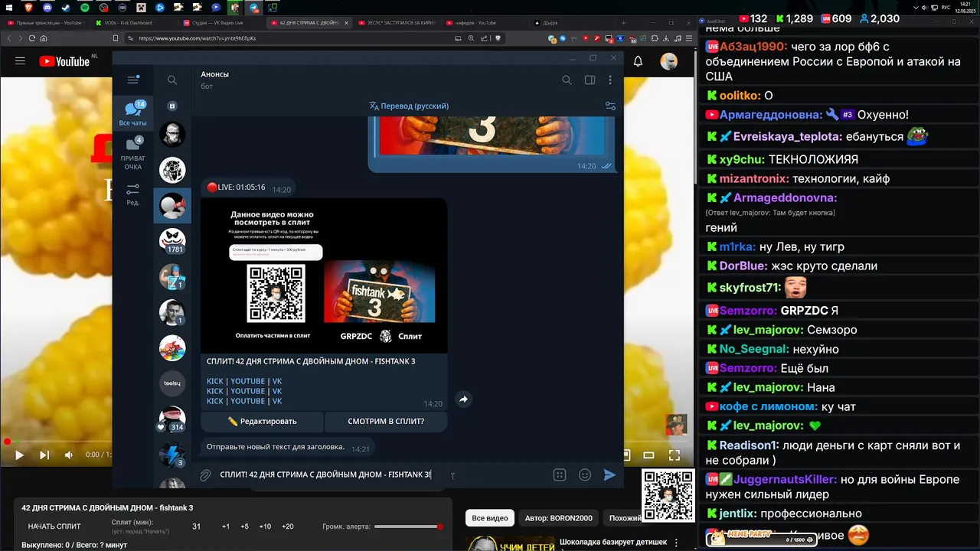Click the LIVE: 01:05:16 message

click(x=249, y=187)
